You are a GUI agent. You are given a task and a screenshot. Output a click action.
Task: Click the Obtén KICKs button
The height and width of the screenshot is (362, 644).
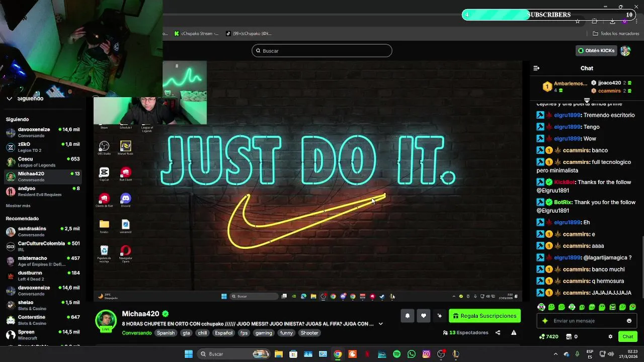pyautogui.click(x=596, y=51)
